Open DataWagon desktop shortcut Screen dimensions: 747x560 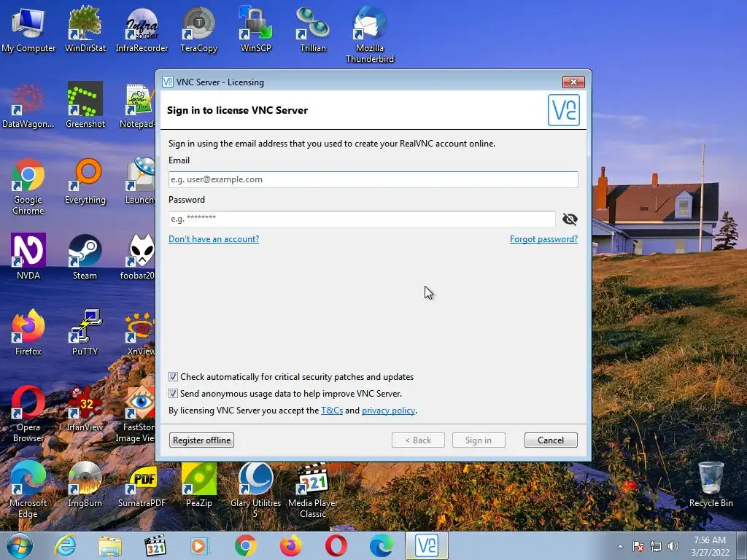(x=28, y=106)
